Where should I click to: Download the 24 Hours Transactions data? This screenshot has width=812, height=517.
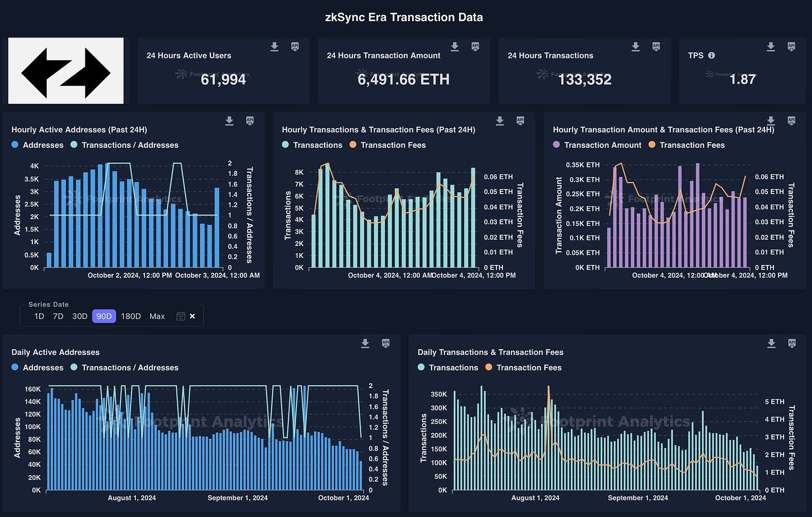tap(635, 47)
